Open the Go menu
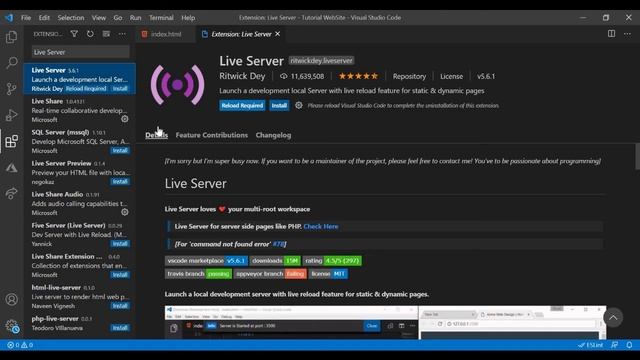 [x=118, y=18]
